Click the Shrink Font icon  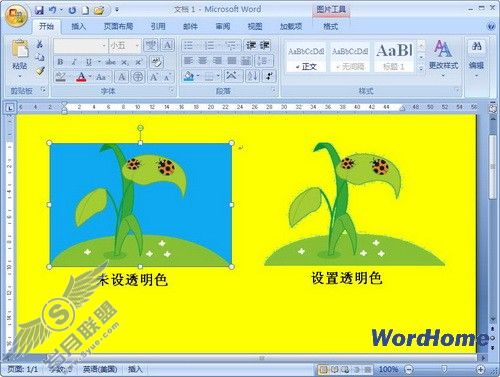pos(168,77)
